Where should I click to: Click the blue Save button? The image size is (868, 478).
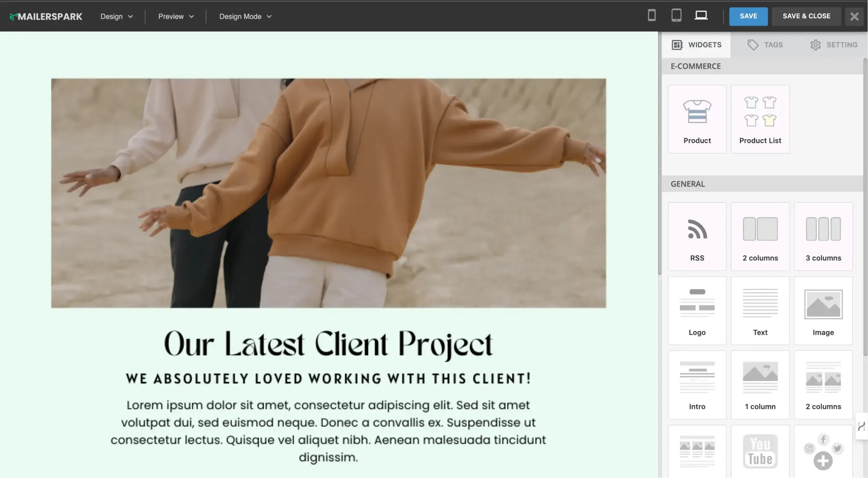point(748,16)
